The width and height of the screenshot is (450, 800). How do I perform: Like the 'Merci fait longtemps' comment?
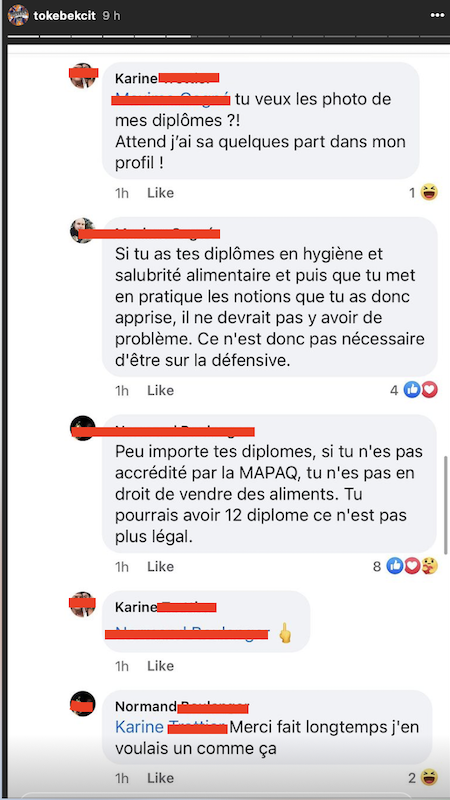pos(160,778)
